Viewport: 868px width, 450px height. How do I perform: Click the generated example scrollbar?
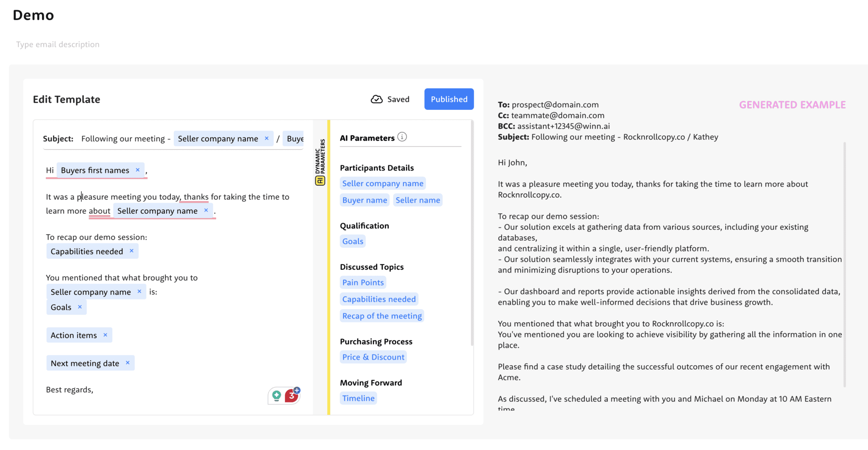[845, 265]
